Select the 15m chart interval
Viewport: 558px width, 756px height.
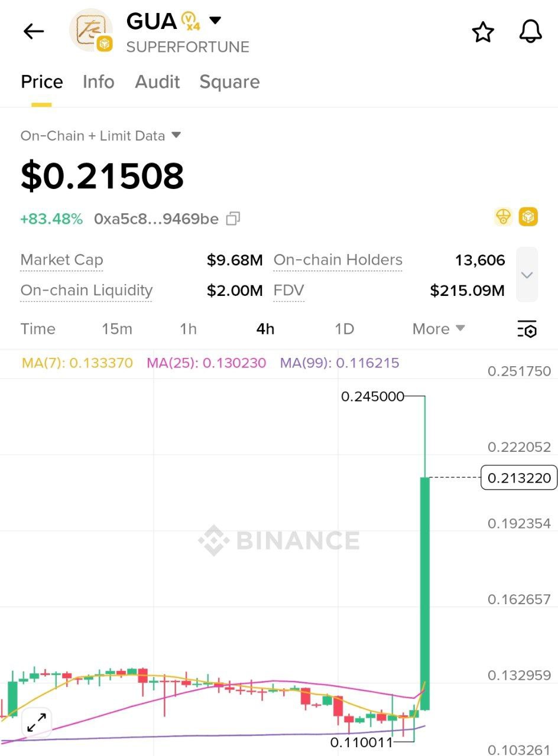(117, 329)
